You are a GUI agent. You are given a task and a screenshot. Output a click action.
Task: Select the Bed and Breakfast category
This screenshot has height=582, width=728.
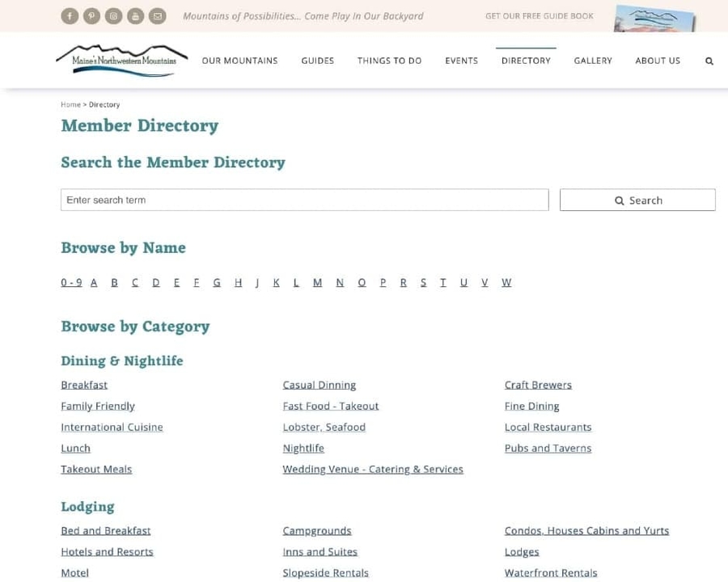coord(105,530)
